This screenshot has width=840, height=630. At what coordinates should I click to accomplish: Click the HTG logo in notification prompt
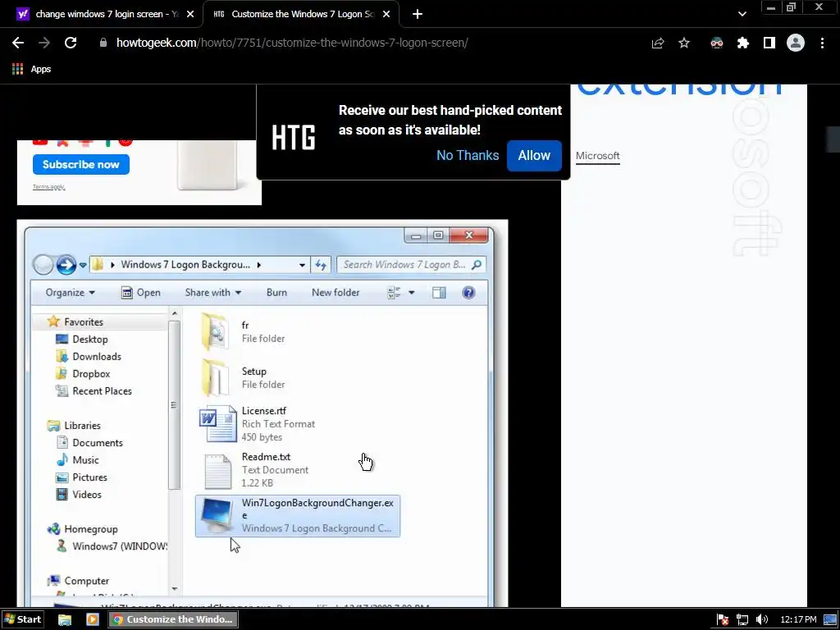click(x=294, y=137)
